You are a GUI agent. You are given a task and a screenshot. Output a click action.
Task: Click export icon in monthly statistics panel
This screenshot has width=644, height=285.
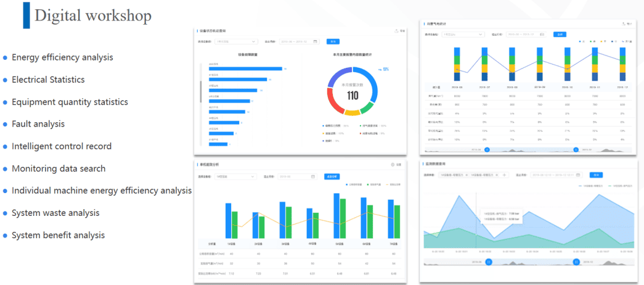[x=623, y=23]
